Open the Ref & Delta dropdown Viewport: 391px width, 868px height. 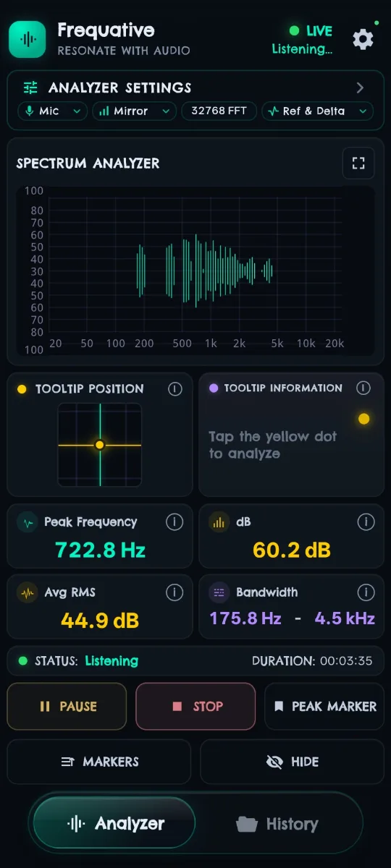(317, 111)
